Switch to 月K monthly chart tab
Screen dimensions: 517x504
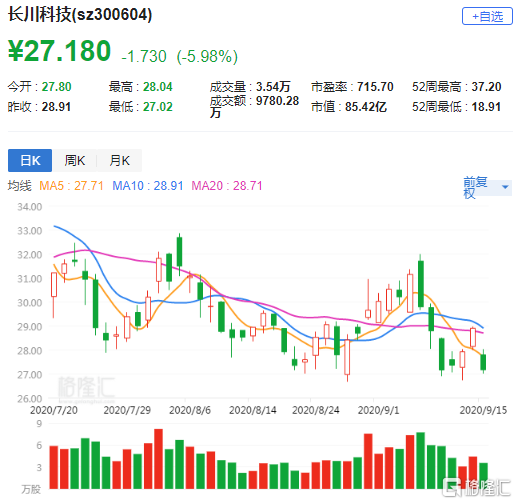tap(119, 160)
